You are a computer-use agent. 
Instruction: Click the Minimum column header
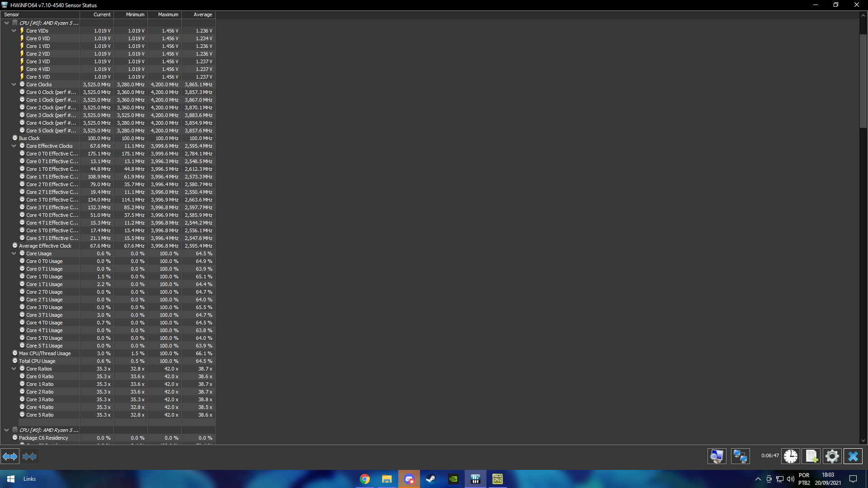[131, 14]
